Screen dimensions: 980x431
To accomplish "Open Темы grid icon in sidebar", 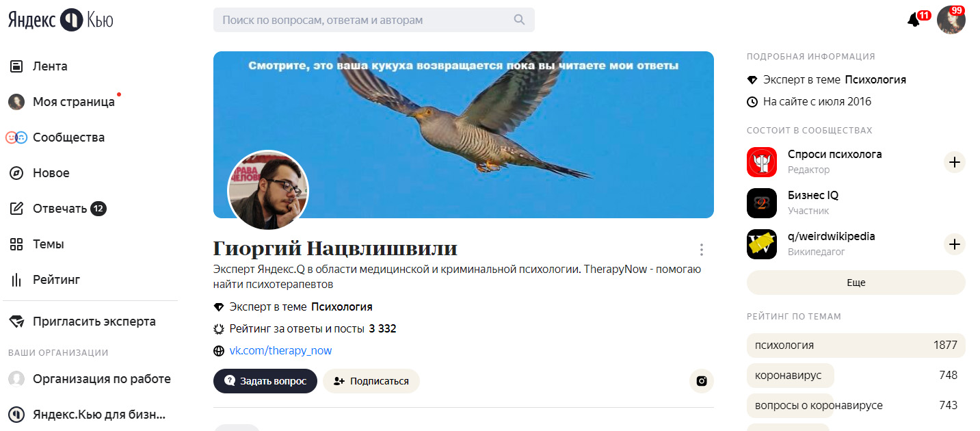I will point(16,244).
